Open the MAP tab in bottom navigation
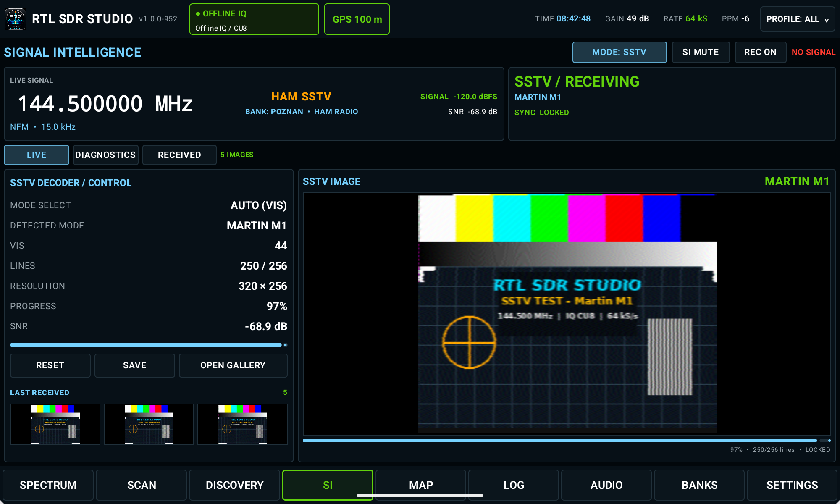840x504 pixels. click(421, 485)
